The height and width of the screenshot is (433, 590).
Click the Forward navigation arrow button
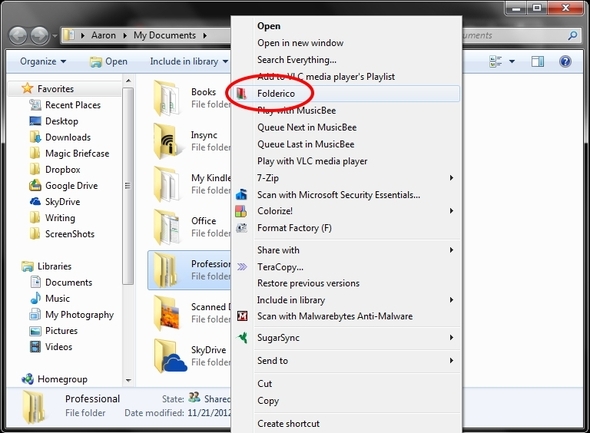click(40, 36)
